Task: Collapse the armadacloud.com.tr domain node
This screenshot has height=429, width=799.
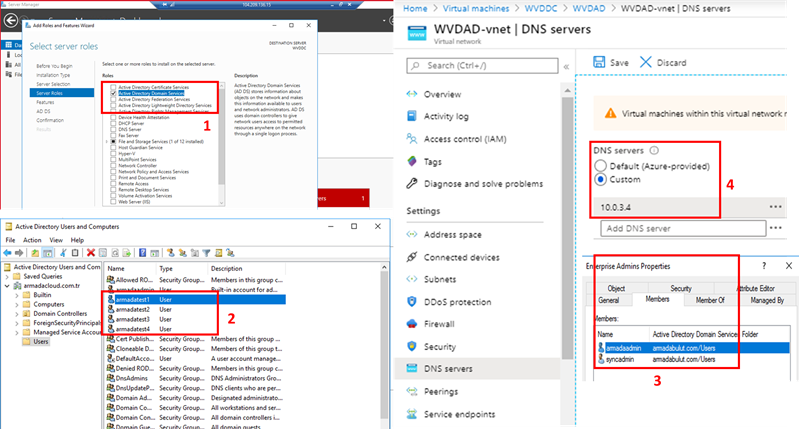Action: (x=7, y=286)
